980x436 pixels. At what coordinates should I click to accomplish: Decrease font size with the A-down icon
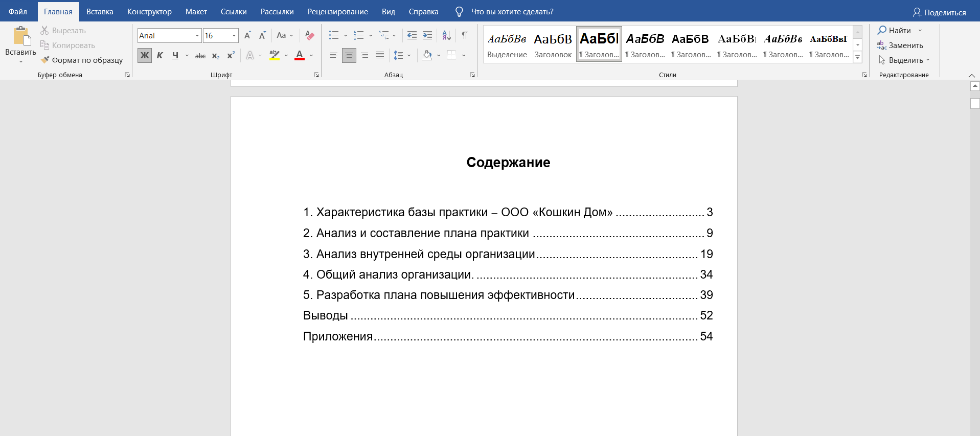262,35
